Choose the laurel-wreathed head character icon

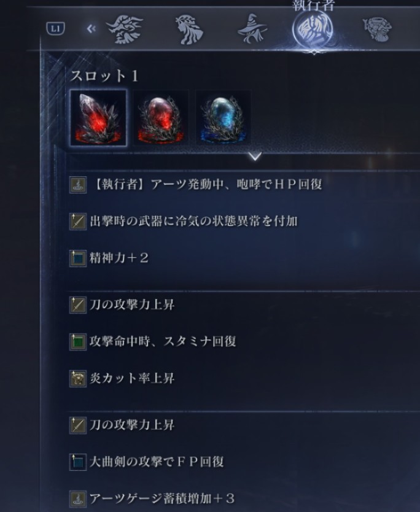[x=190, y=29]
